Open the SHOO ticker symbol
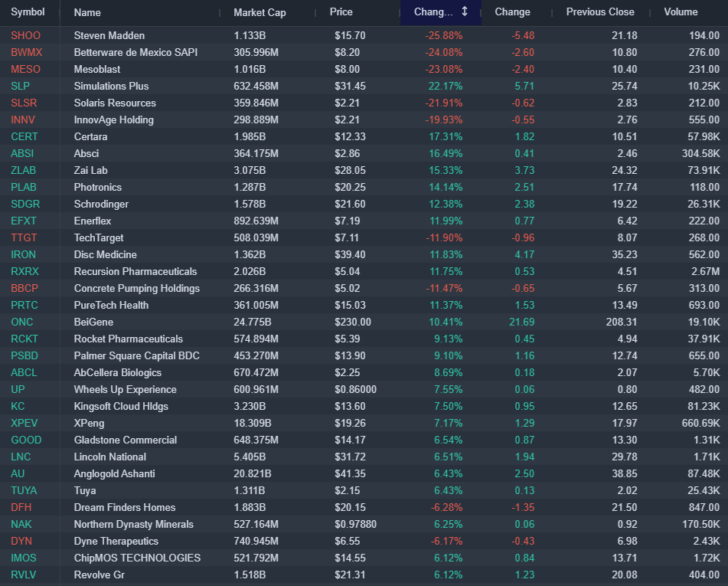 point(25,35)
